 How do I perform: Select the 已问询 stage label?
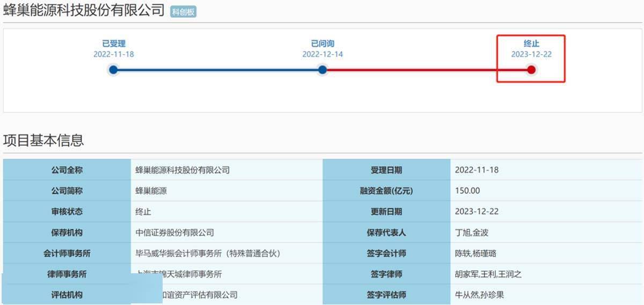point(323,43)
